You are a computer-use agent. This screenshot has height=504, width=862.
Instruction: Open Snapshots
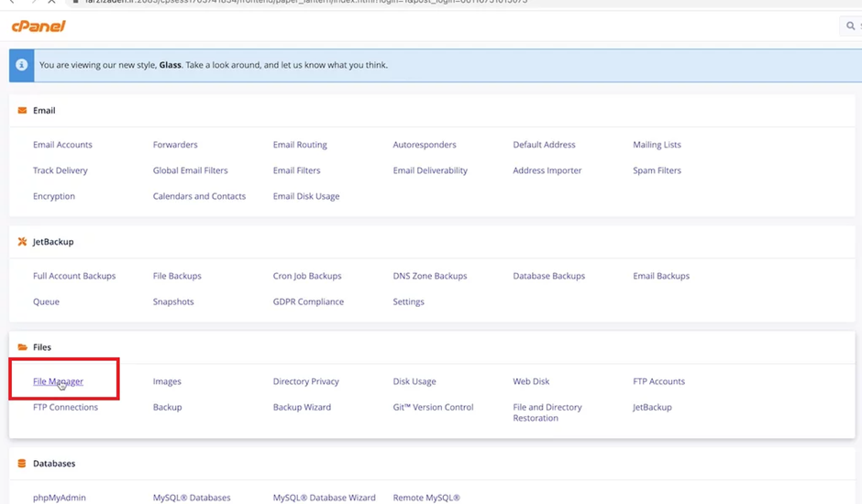173,301
